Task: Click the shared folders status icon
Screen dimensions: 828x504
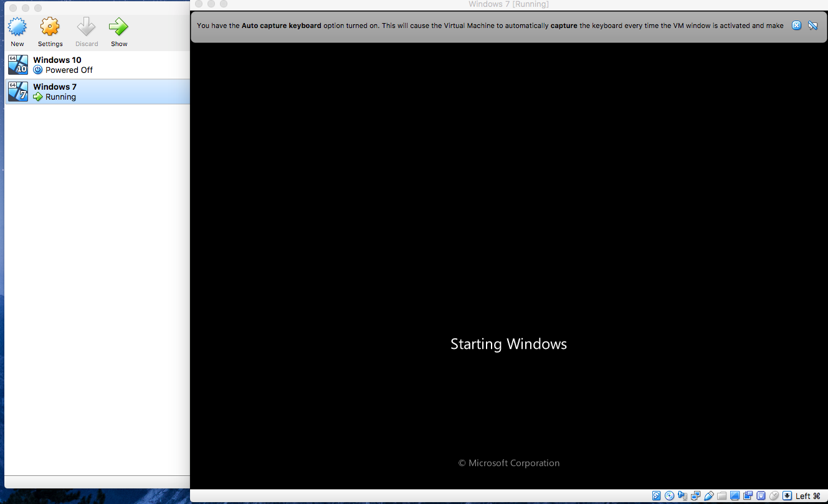Action: click(x=721, y=496)
